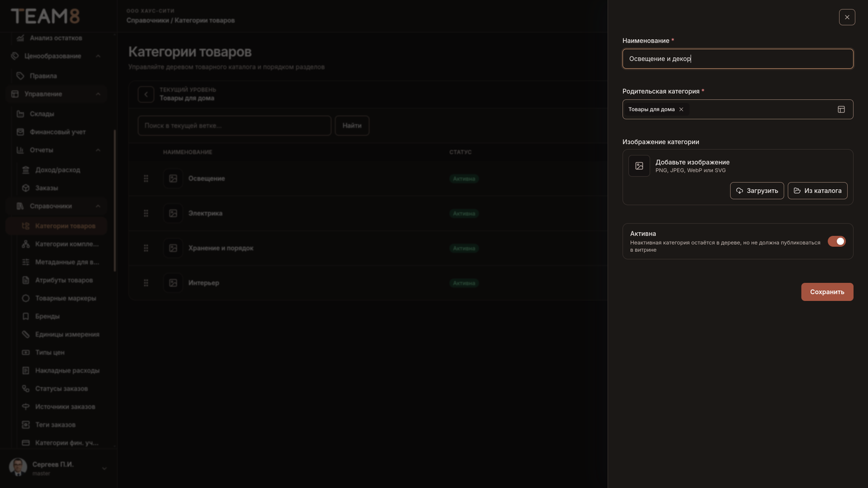868x488 pixels.
Task: Open the 'Доход/расход' report
Action: tap(58, 170)
